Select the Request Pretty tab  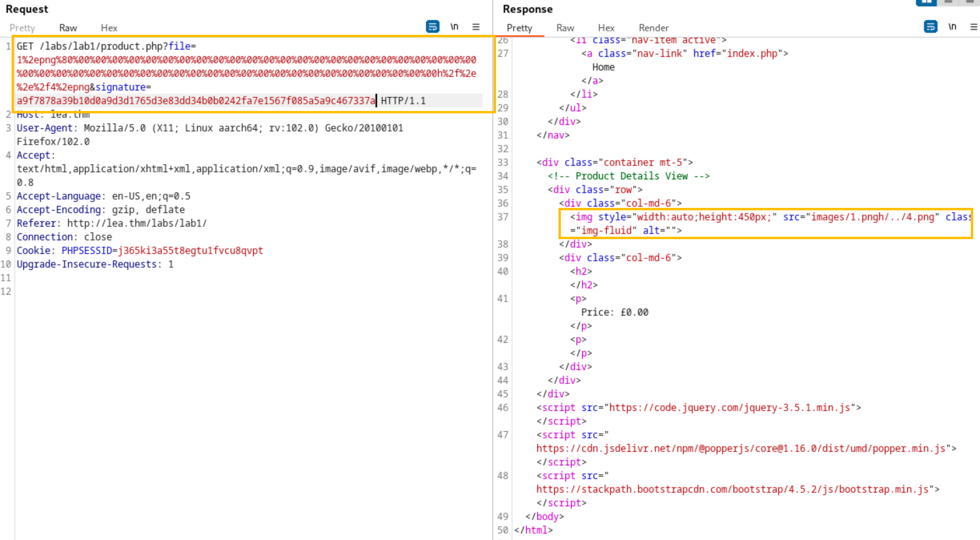point(22,28)
